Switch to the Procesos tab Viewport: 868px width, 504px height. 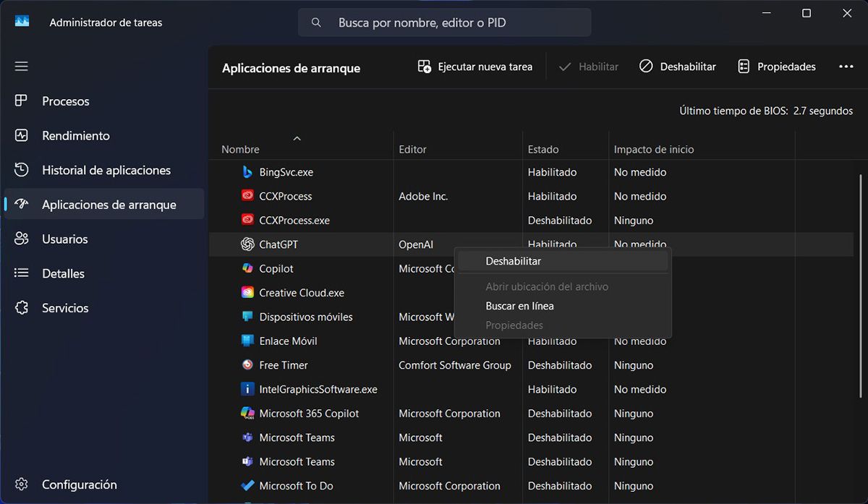tap(104, 101)
